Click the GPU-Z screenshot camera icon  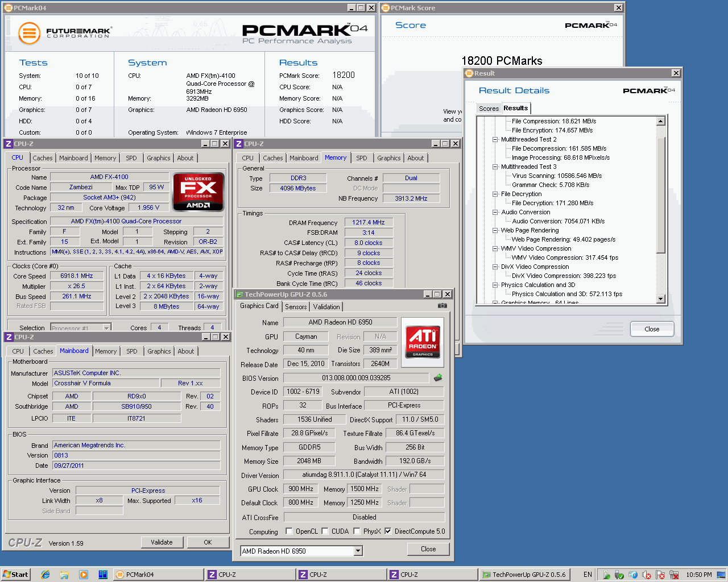[442, 306]
